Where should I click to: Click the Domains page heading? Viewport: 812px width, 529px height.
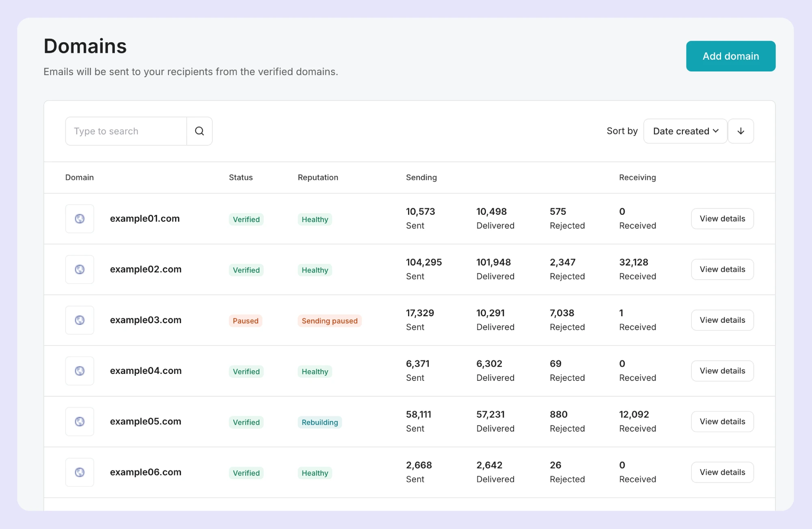click(x=85, y=46)
